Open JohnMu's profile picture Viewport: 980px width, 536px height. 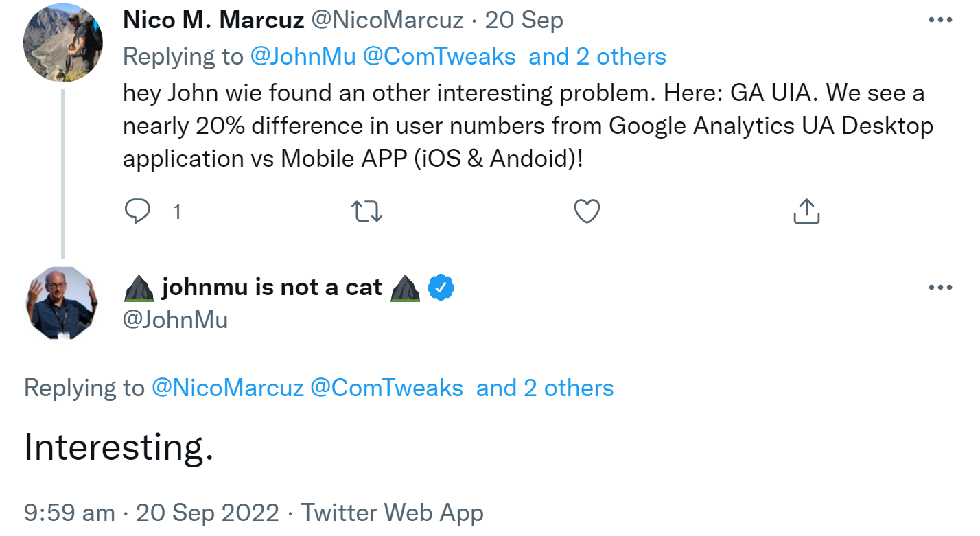pyautogui.click(x=62, y=303)
